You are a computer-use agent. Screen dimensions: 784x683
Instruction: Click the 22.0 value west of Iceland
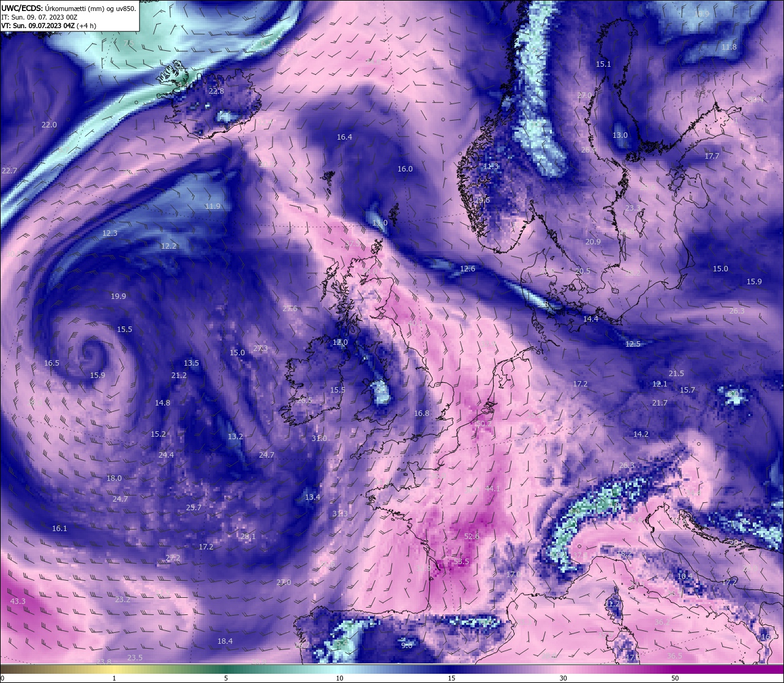[x=49, y=124]
